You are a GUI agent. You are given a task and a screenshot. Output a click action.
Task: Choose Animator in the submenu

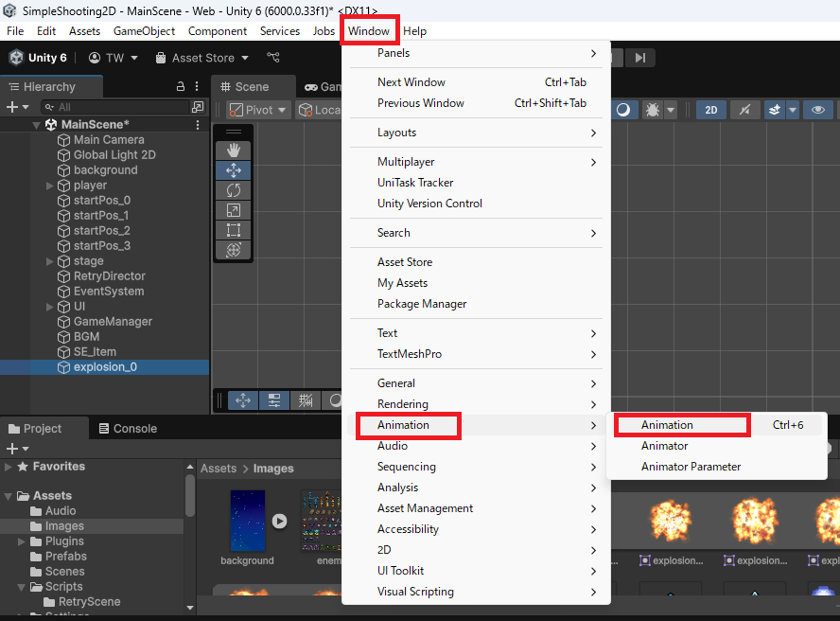[717, 446]
